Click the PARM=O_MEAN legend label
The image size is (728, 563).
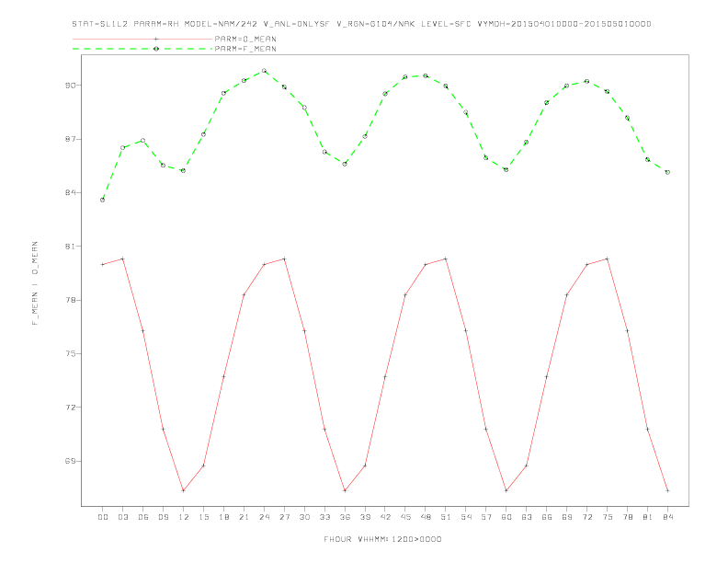pyautogui.click(x=245, y=39)
